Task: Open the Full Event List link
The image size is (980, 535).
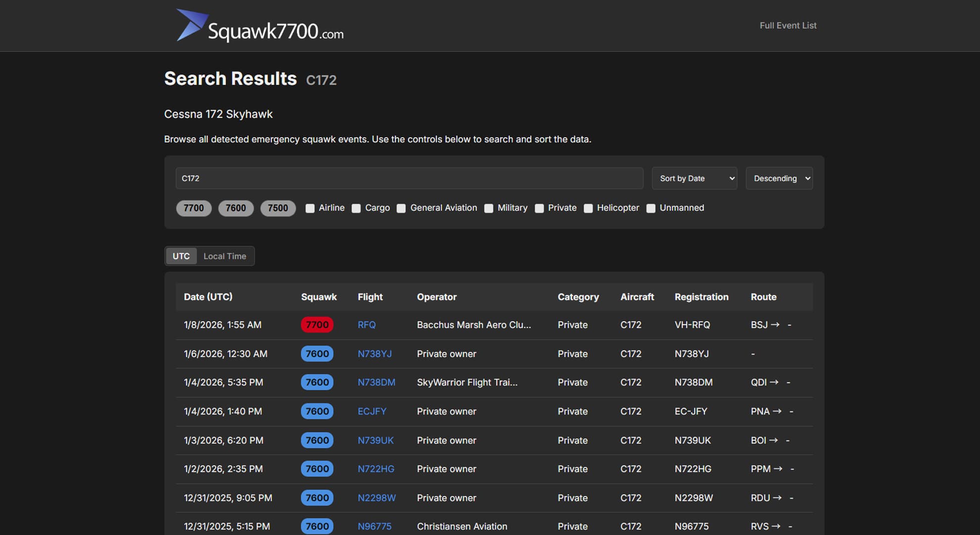Action: point(788,25)
